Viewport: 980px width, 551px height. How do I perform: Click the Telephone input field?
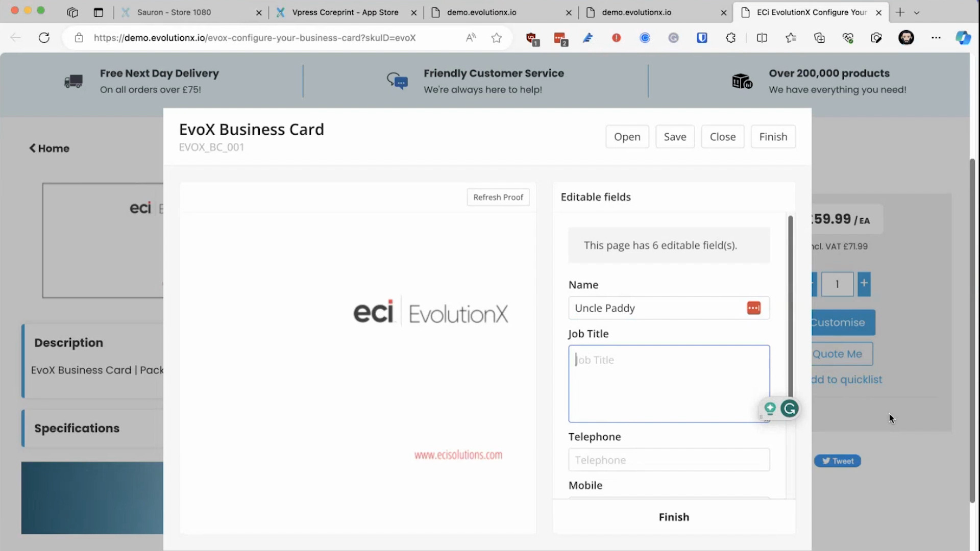click(669, 460)
